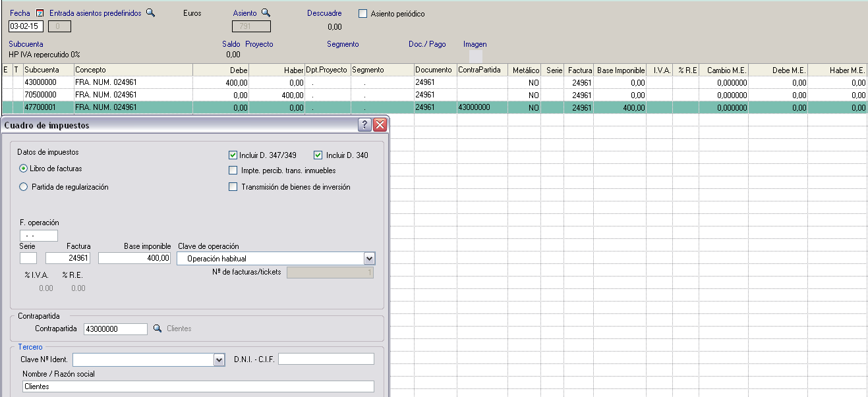The width and height of the screenshot is (868, 397).
Task: Click the Proyecto label in the header panel
Action: pos(259,44)
